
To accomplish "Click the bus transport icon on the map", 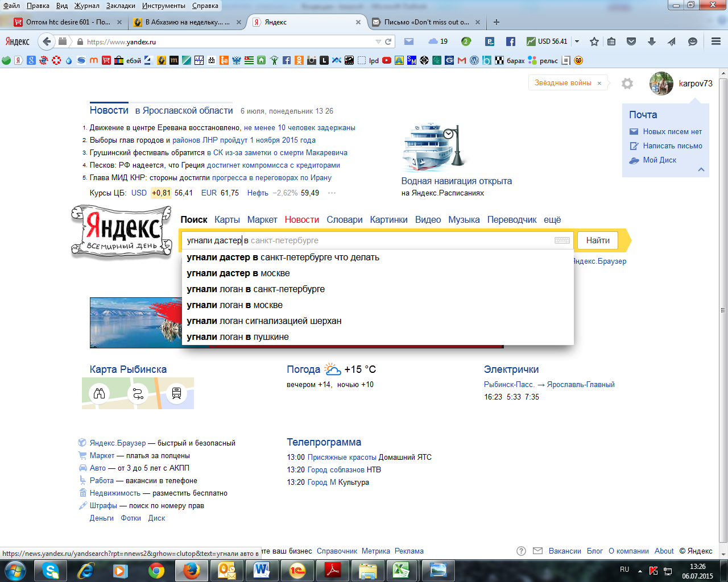I will (x=176, y=393).
